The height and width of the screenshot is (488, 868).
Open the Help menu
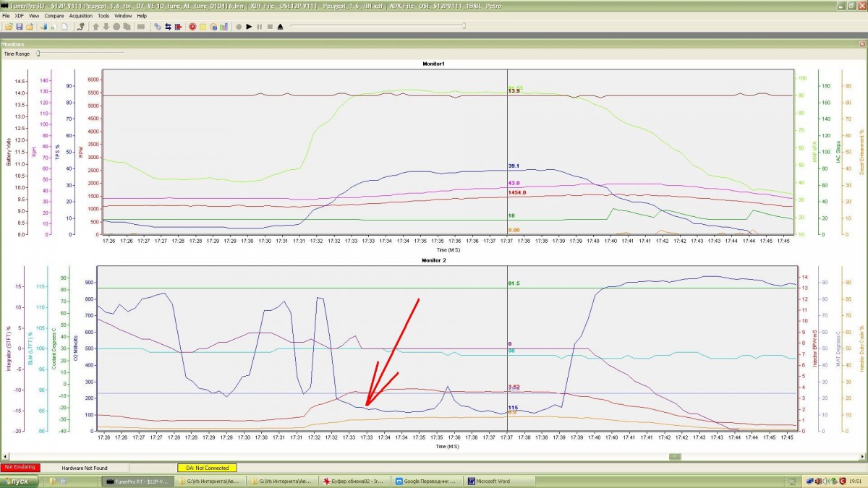142,15
